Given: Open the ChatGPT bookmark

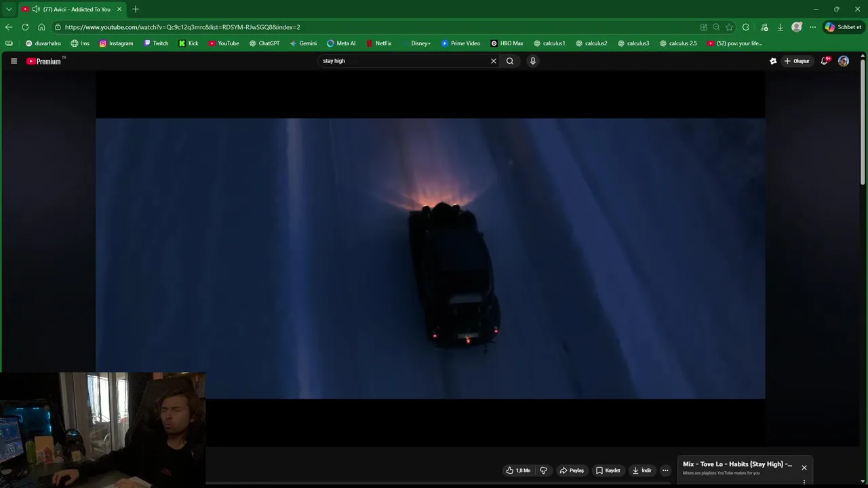Looking at the screenshot, I should coord(264,43).
